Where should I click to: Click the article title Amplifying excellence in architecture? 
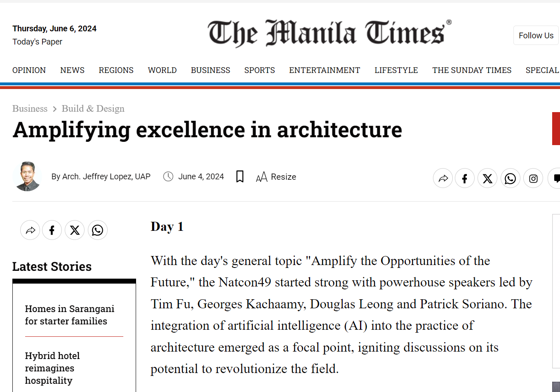(x=207, y=130)
